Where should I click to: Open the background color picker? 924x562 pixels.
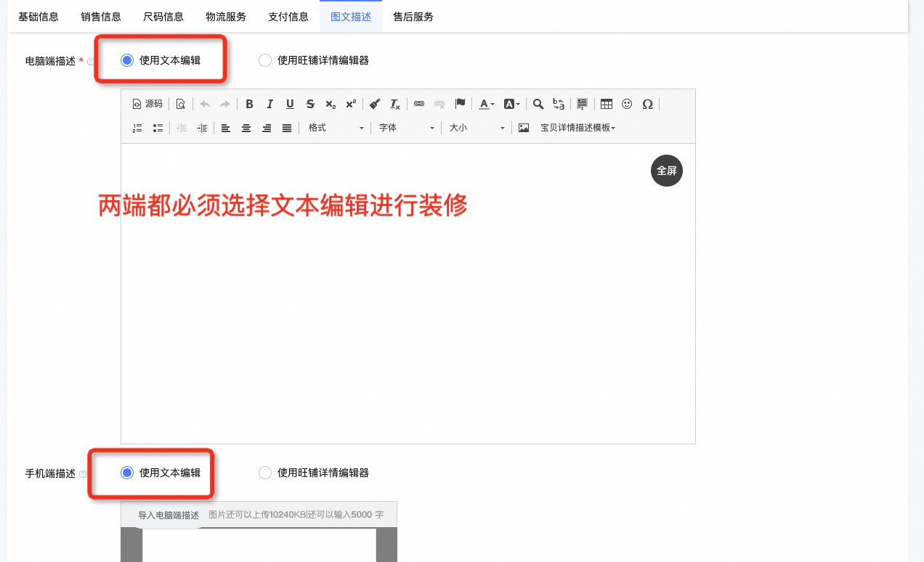coord(512,104)
